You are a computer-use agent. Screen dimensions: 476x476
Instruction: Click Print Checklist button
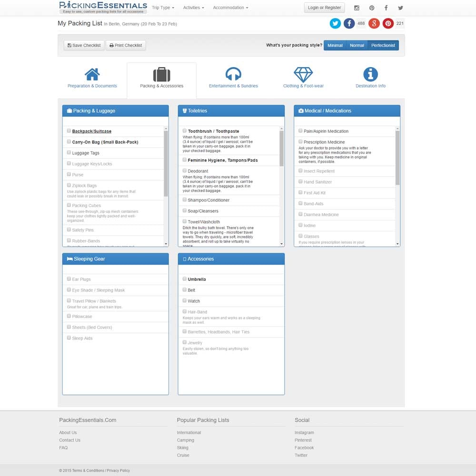(126, 45)
